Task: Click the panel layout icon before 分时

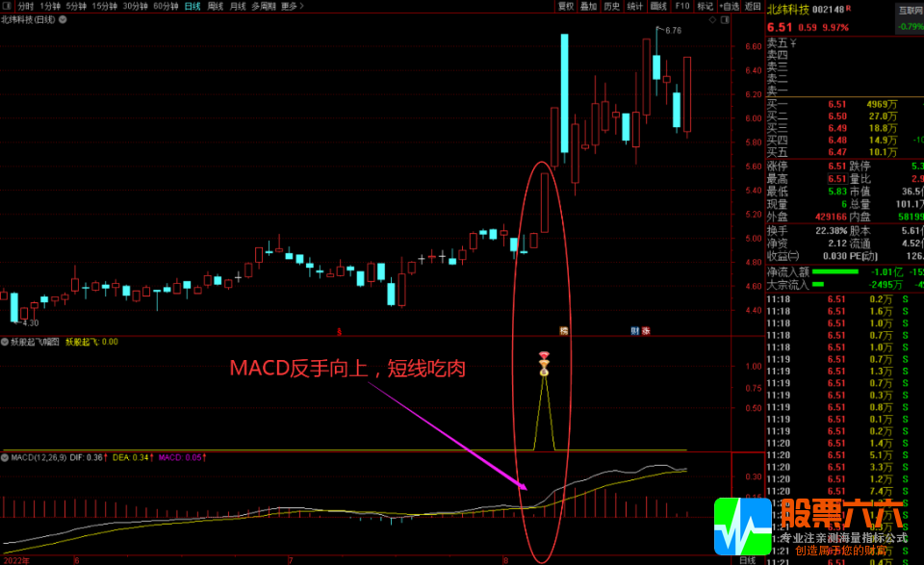Action: pyautogui.click(x=7, y=6)
